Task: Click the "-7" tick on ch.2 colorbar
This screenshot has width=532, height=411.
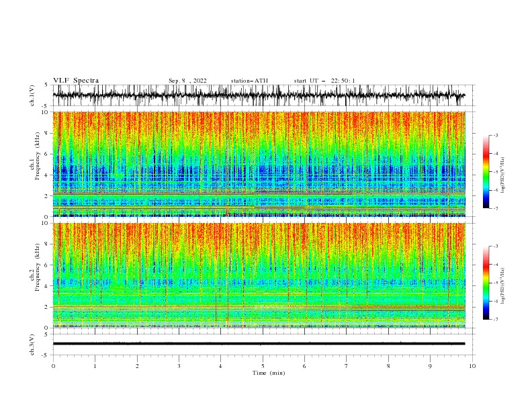Action: [495, 319]
